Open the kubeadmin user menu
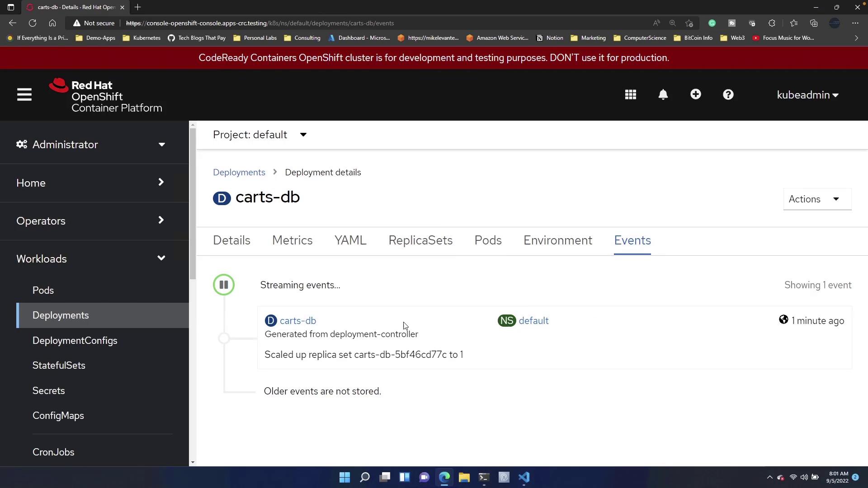Viewport: 868px width, 488px height. point(807,95)
